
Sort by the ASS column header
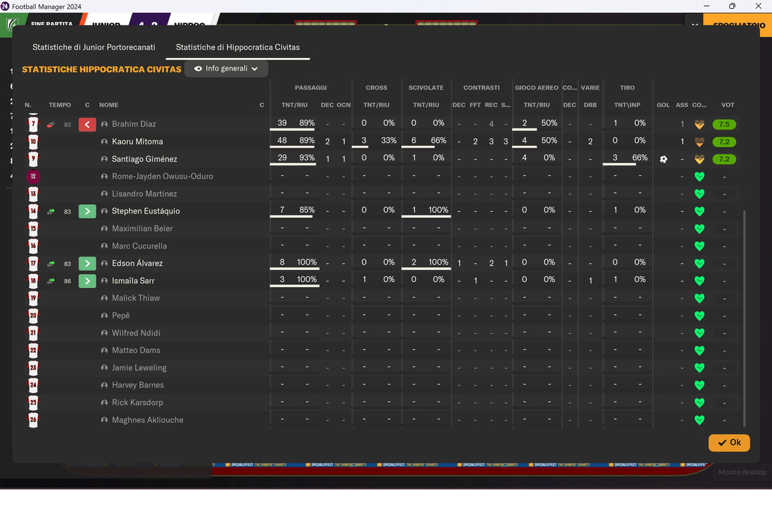682,105
